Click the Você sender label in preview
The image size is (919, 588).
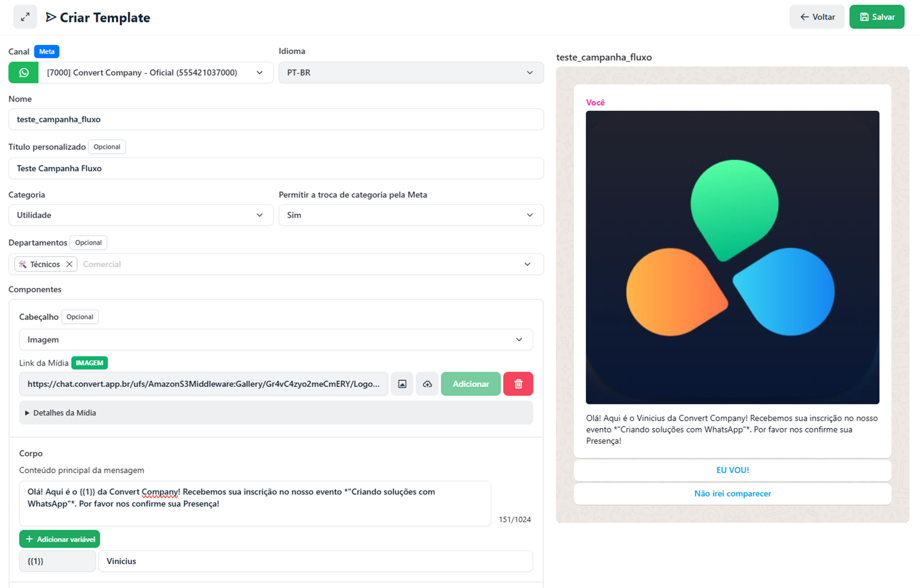(595, 103)
